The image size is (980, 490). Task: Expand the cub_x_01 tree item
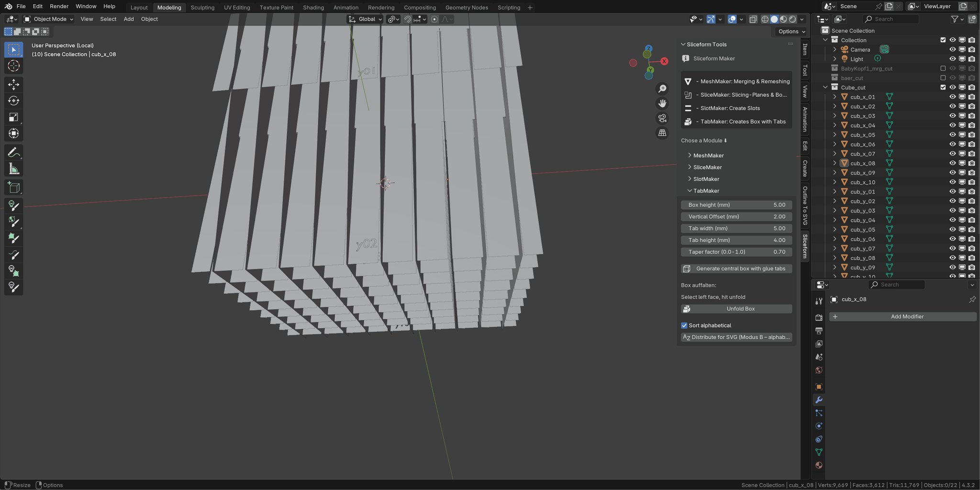tap(834, 97)
